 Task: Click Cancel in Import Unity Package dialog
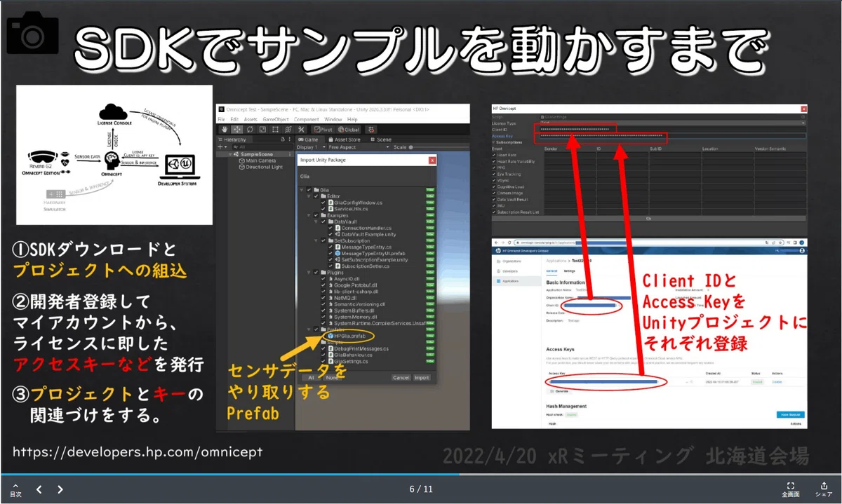click(401, 377)
